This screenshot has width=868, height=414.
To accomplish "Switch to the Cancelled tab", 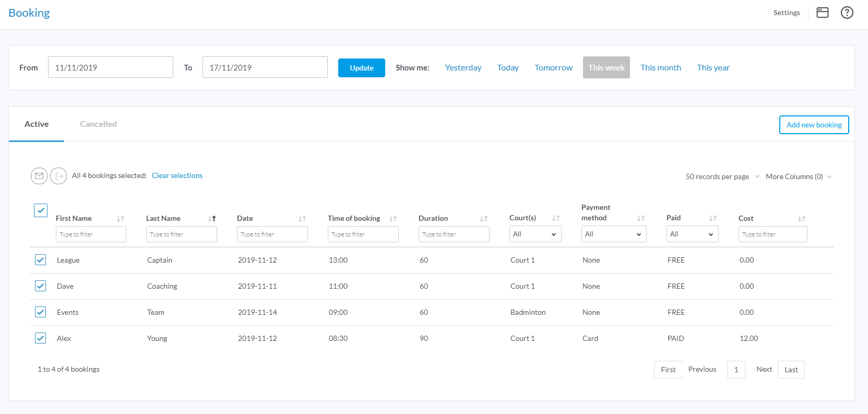I will coord(98,124).
